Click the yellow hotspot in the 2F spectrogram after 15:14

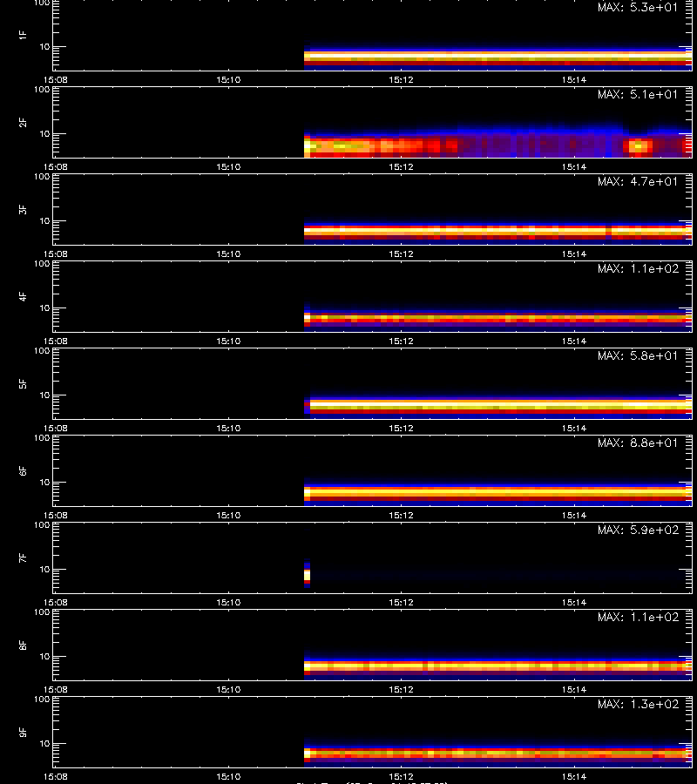click(x=639, y=146)
